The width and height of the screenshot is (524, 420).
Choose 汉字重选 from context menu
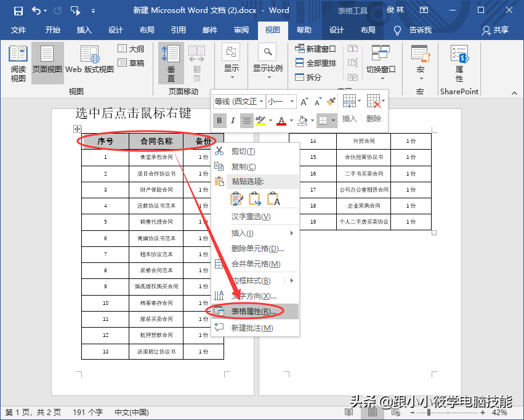[256, 217]
